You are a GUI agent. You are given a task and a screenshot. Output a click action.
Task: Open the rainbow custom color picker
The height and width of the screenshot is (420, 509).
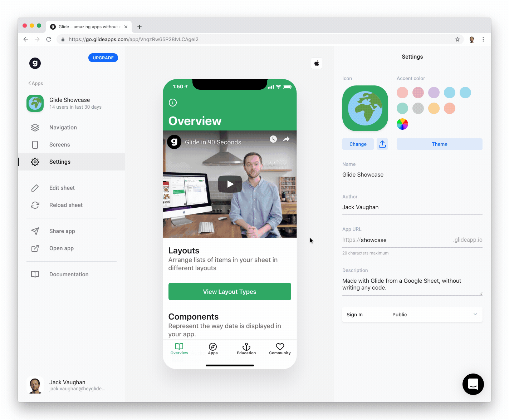click(402, 124)
